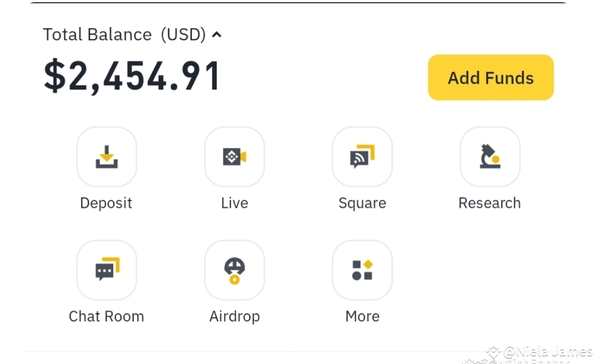Image resolution: width=597 pixels, height=364 pixels.
Task: Click the More text label
Action: click(x=362, y=316)
